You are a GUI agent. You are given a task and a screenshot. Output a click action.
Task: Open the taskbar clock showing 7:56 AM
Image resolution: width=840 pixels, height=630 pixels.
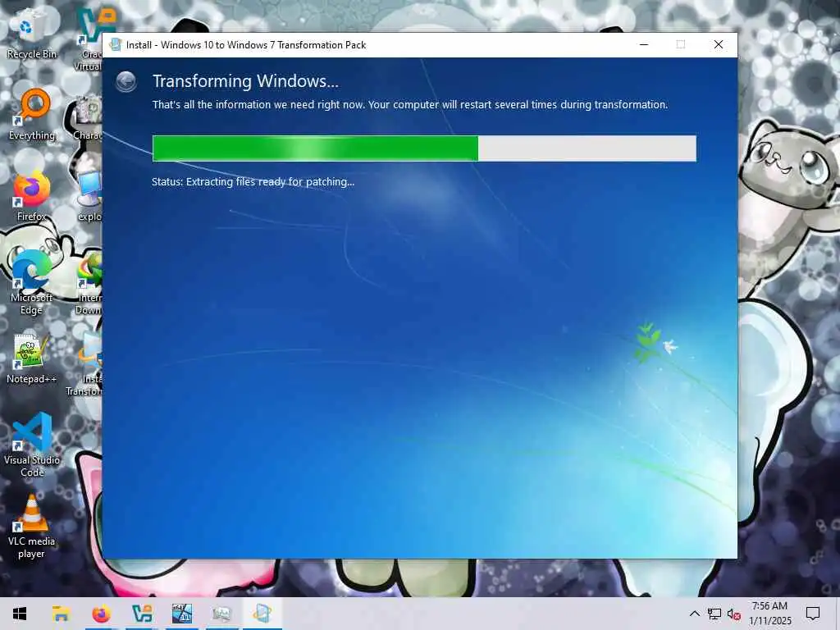769,614
